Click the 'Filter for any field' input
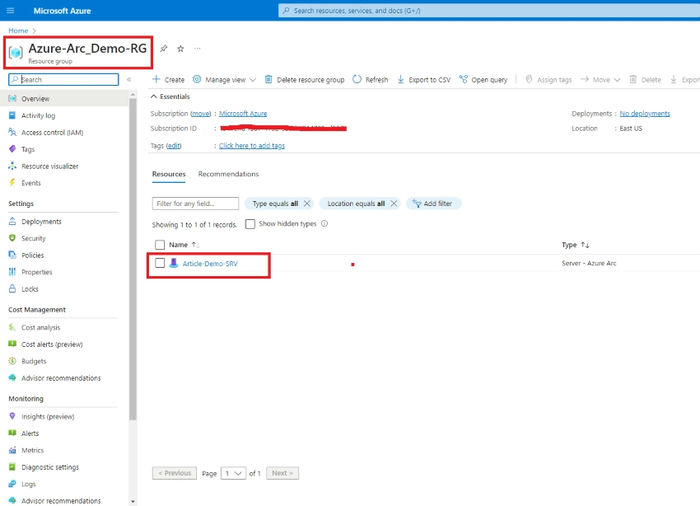Image resolution: width=700 pixels, height=506 pixels. pyautogui.click(x=195, y=203)
